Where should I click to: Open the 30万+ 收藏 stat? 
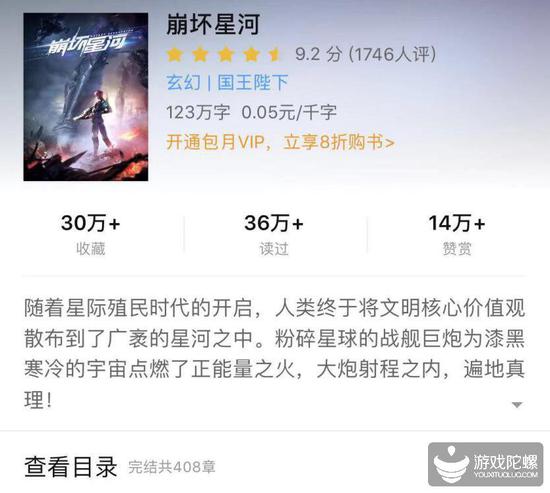point(90,234)
